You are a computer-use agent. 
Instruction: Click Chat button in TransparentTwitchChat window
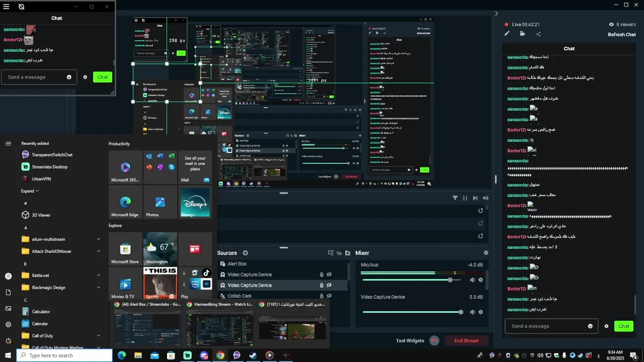pos(103,77)
